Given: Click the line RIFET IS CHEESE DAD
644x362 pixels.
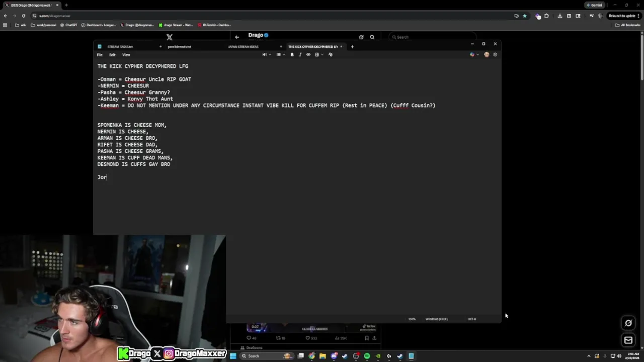Looking at the screenshot, I should (x=127, y=145).
